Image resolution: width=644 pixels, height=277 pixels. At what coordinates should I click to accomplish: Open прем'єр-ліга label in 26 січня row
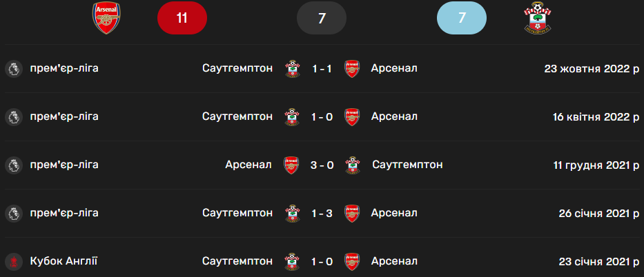pyautogui.click(x=64, y=213)
